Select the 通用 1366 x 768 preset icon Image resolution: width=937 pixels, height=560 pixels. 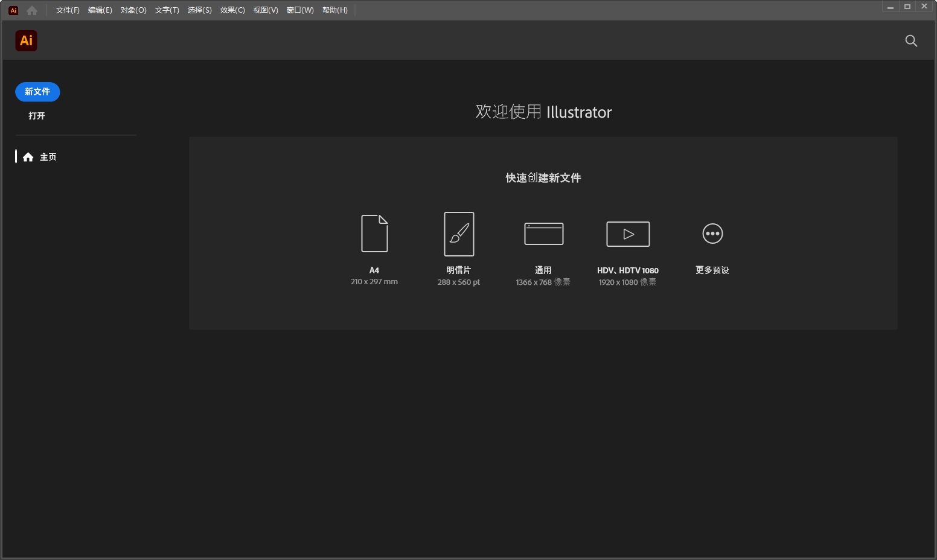(543, 234)
